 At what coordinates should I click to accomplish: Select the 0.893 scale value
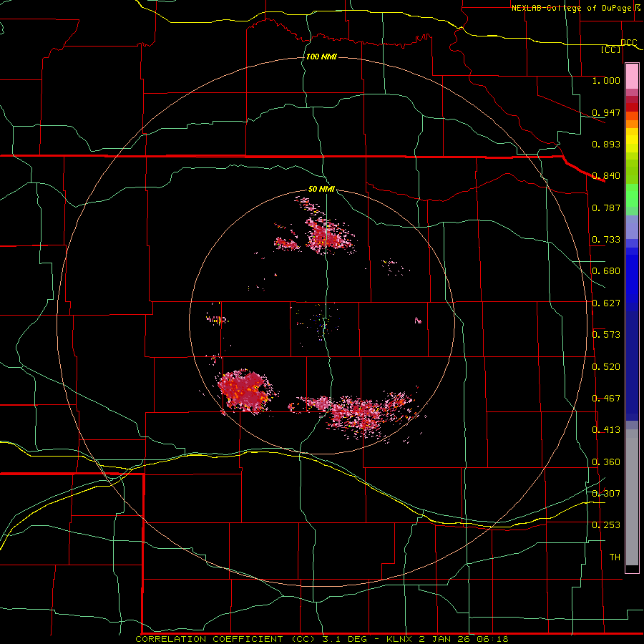606,144
